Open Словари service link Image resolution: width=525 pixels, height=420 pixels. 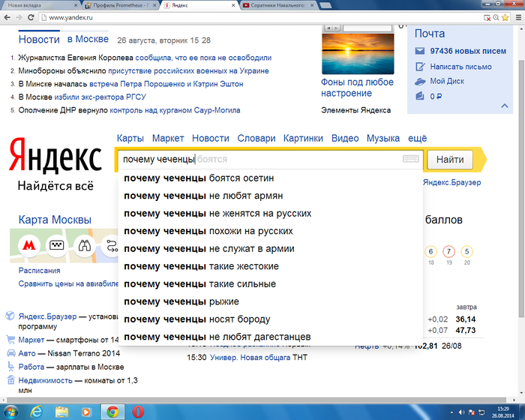pos(256,138)
